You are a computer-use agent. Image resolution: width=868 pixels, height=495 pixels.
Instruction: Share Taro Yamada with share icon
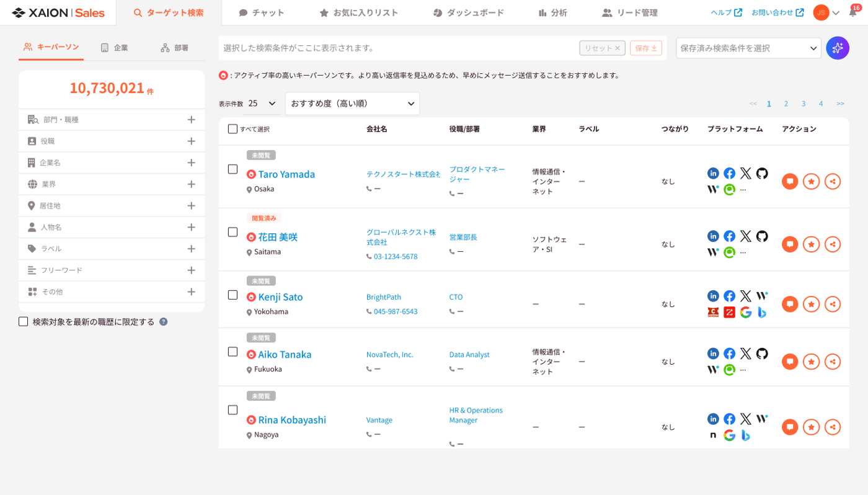pyautogui.click(x=833, y=181)
